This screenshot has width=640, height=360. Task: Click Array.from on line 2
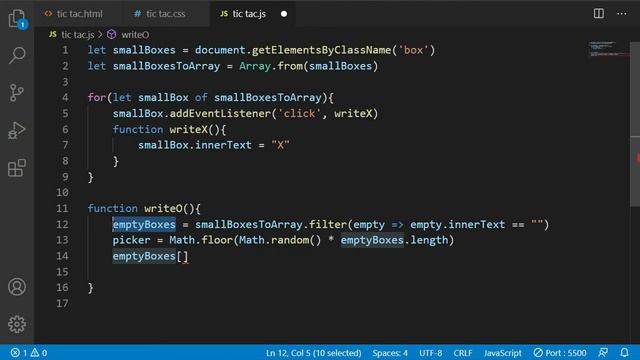pyautogui.click(x=271, y=66)
